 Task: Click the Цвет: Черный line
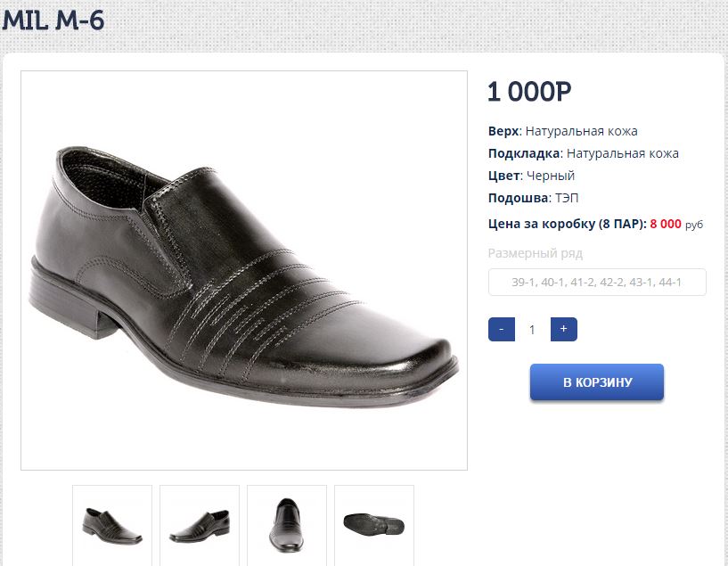532,176
